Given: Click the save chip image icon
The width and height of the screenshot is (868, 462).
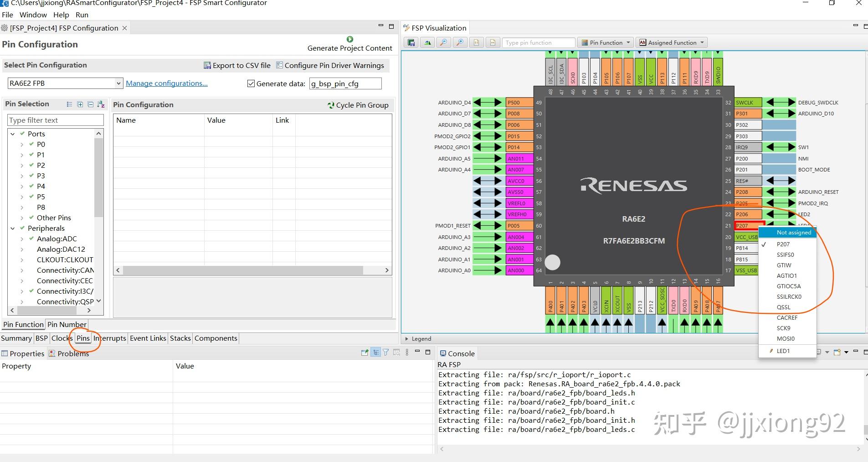Looking at the screenshot, I should coord(411,42).
